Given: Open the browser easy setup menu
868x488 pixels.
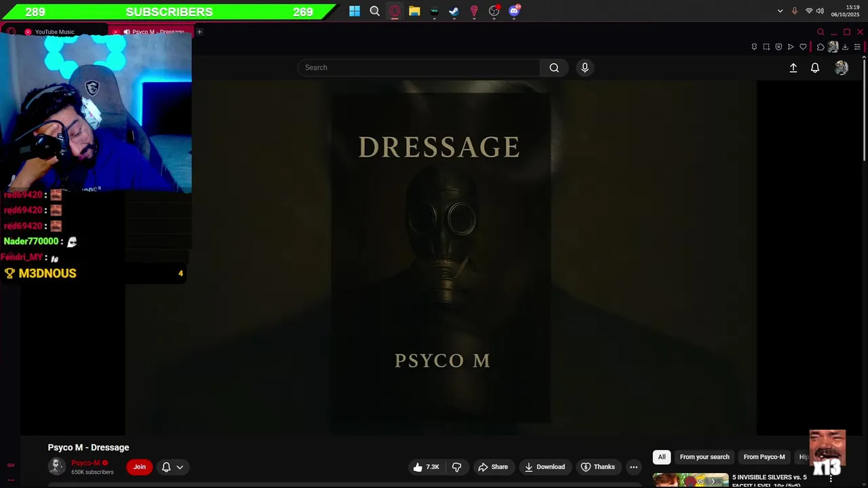Looking at the screenshot, I should (857, 47).
